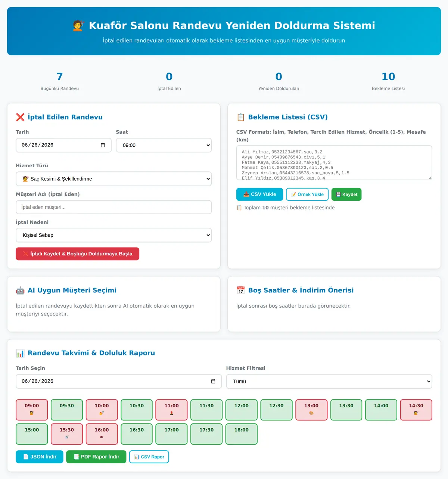This screenshot has width=448, height=479.
Task: Select the booked 14:30 time slot
Action: [x=416, y=410]
